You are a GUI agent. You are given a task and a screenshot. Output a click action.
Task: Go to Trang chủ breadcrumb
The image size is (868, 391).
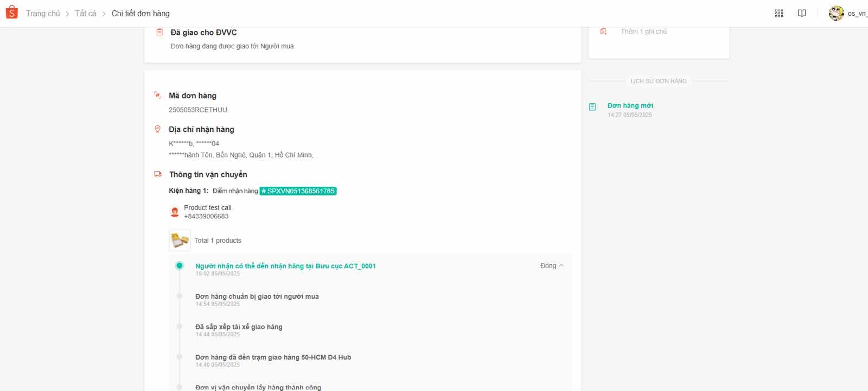tap(43, 14)
